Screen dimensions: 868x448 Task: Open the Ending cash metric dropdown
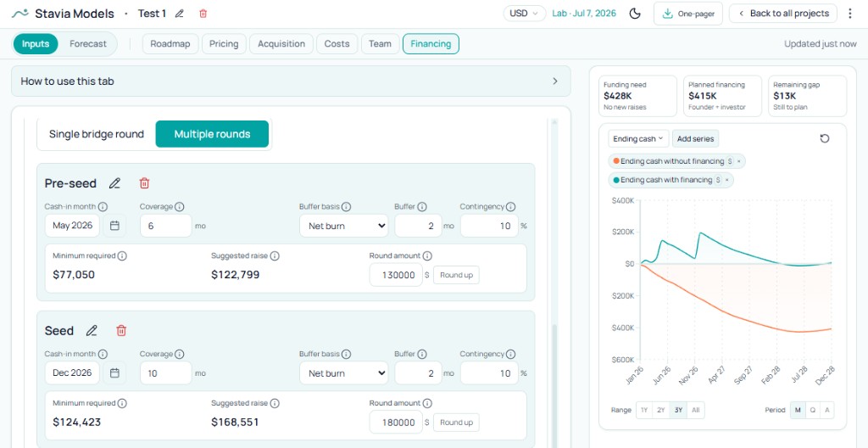(x=638, y=138)
